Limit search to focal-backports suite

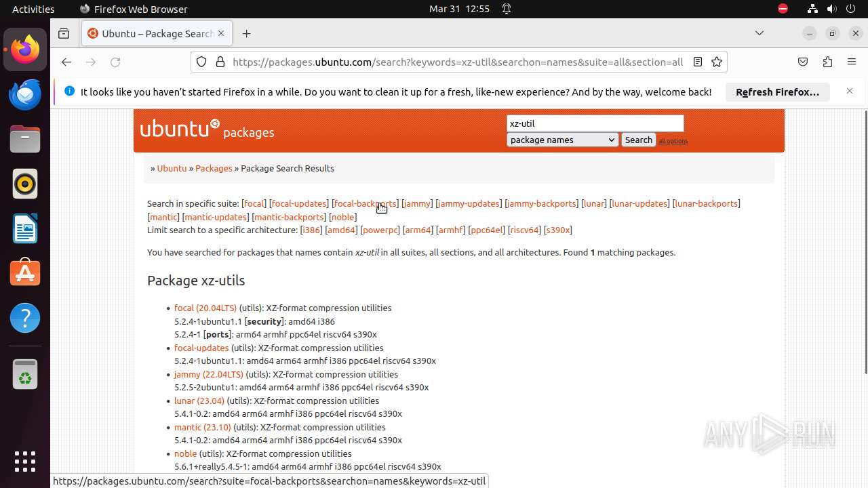[365, 203]
